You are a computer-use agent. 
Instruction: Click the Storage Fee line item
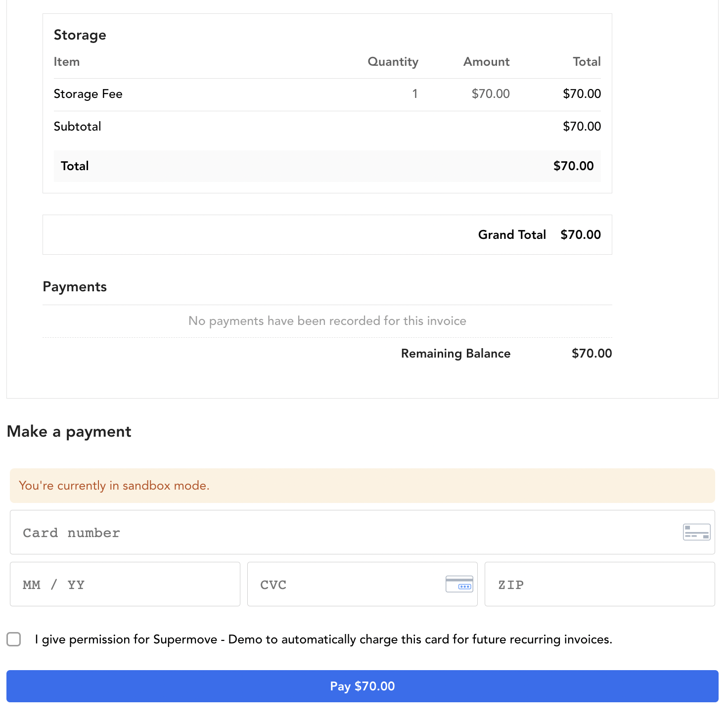pyautogui.click(x=327, y=94)
